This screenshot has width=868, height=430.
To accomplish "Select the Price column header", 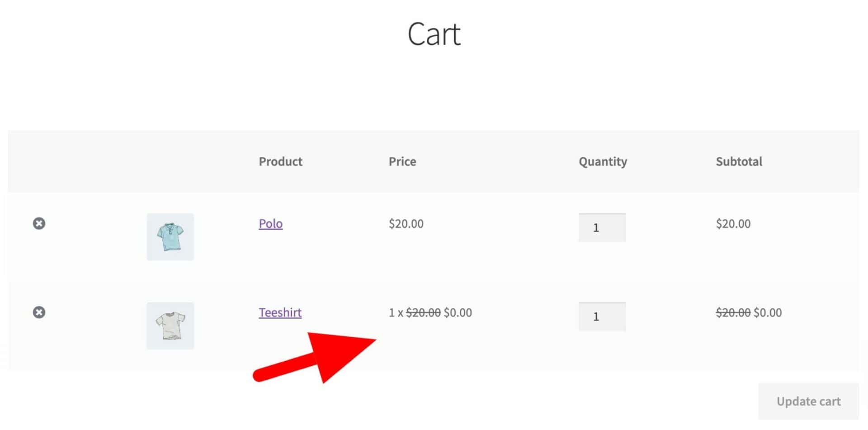I will tap(402, 161).
